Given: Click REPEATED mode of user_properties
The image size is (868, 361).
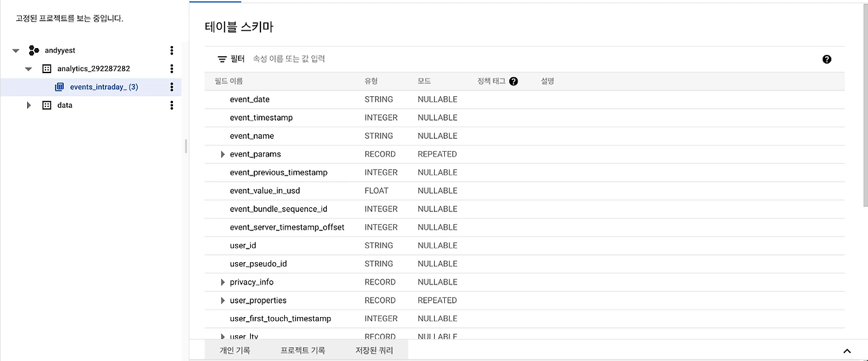Looking at the screenshot, I should click(437, 301).
